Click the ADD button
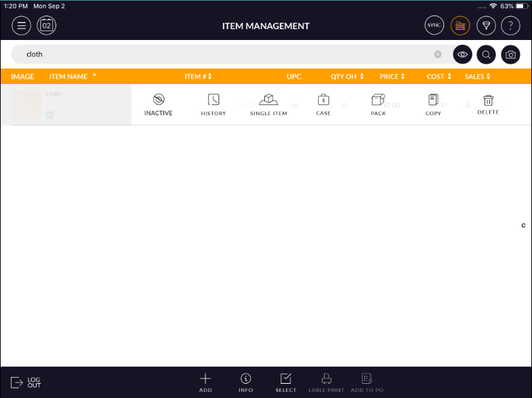 coord(205,382)
